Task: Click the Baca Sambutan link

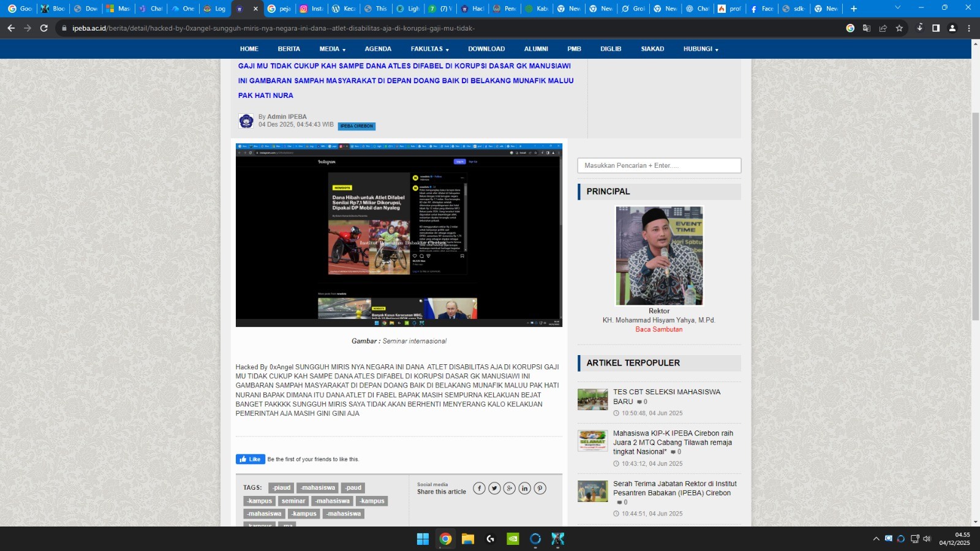Action: click(x=658, y=329)
